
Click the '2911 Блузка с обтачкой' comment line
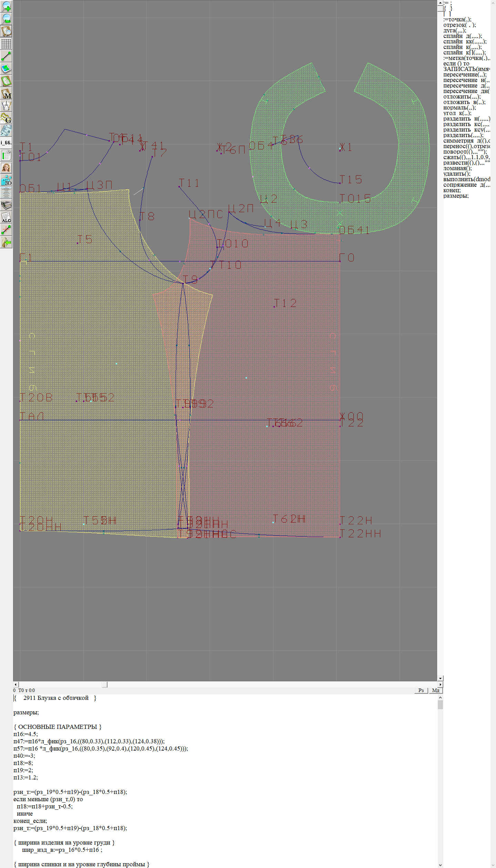[55, 698]
